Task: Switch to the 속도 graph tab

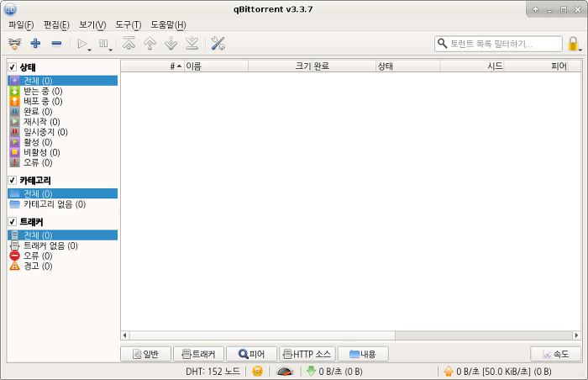Action: [556, 354]
